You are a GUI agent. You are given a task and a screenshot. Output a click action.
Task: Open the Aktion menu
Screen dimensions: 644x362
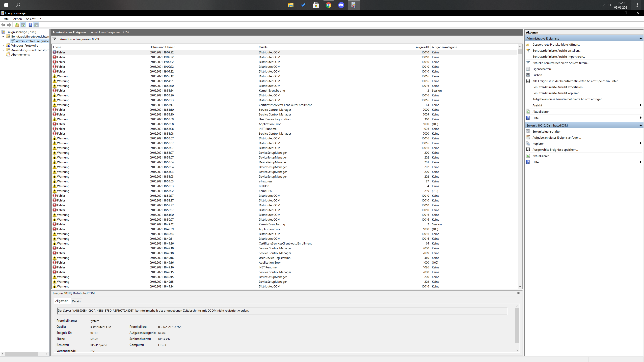(x=17, y=19)
